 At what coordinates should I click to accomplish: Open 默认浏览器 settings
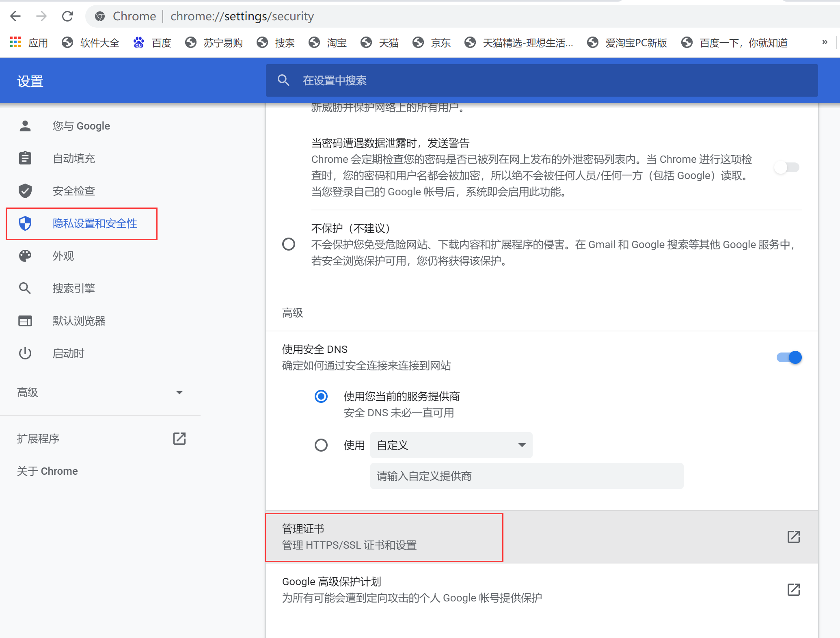click(x=79, y=321)
